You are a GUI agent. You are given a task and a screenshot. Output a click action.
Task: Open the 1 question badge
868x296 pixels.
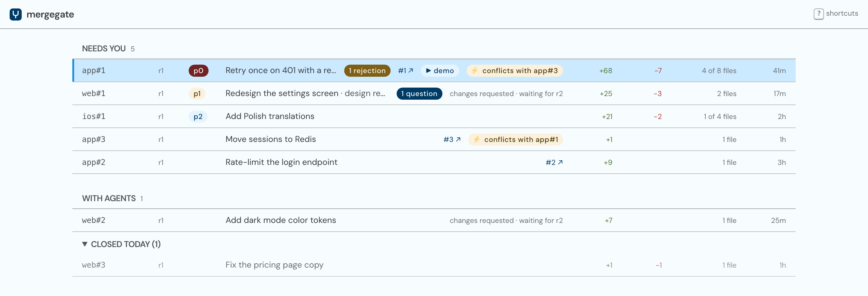pos(419,94)
